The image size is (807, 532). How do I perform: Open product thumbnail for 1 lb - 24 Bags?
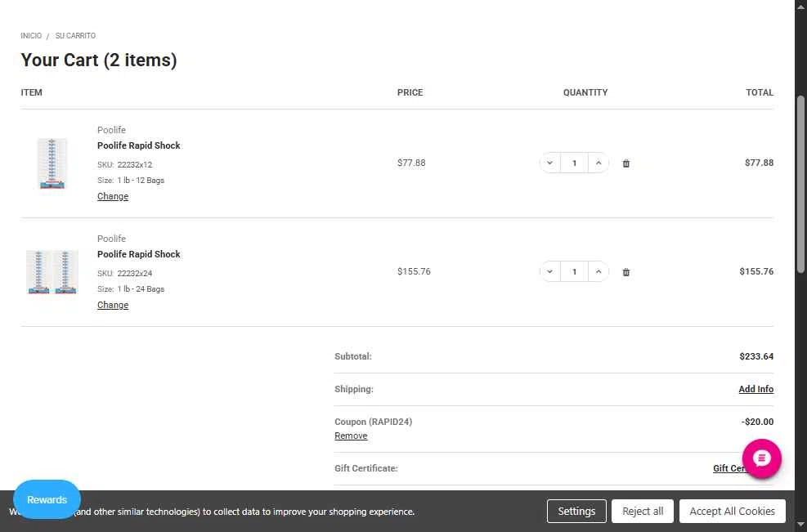pyautogui.click(x=52, y=272)
